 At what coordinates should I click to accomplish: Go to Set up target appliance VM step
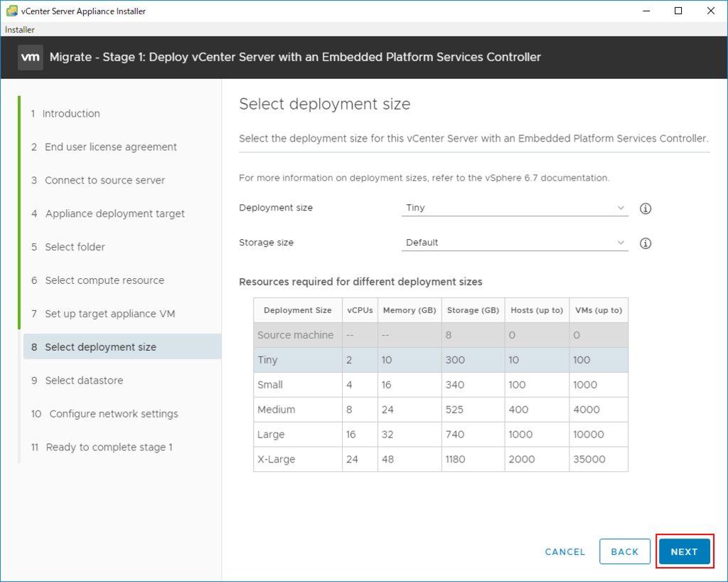109,314
